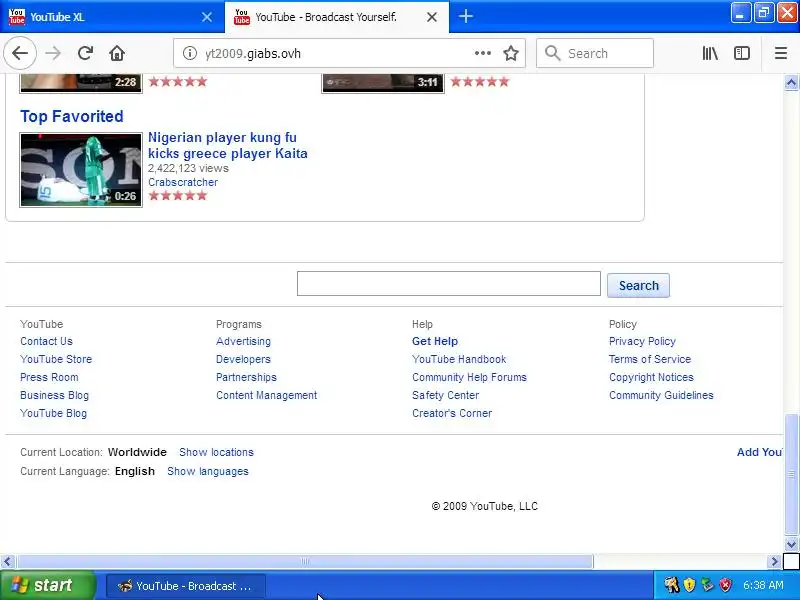Visit Crabscratcher's channel
This screenshot has width=800, height=600.
[183, 182]
